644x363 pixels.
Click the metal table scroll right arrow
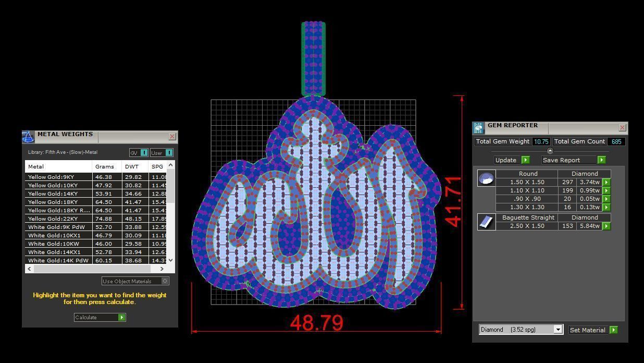click(162, 269)
